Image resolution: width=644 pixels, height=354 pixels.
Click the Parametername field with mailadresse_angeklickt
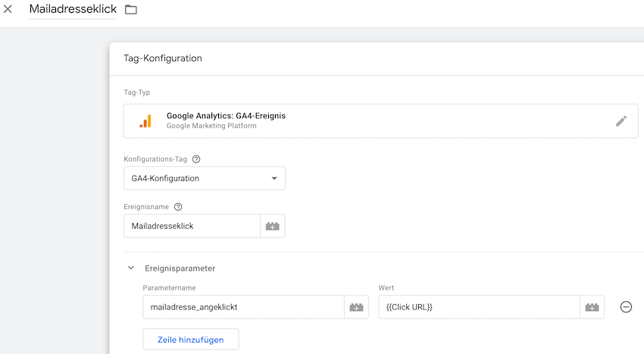242,307
